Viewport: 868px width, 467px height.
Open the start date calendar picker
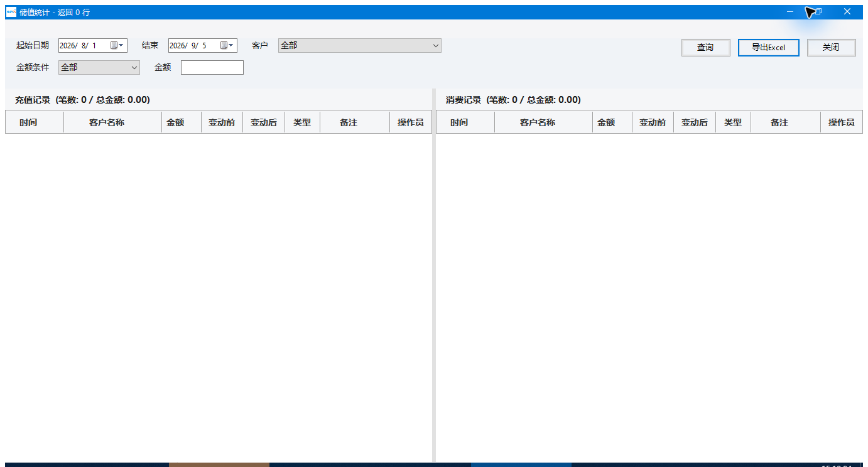pos(117,45)
